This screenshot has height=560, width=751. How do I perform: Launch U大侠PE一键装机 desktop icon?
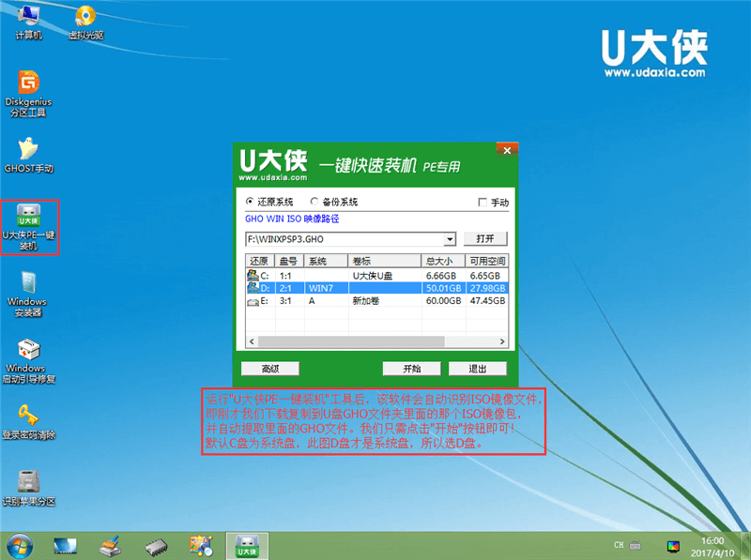[29, 227]
